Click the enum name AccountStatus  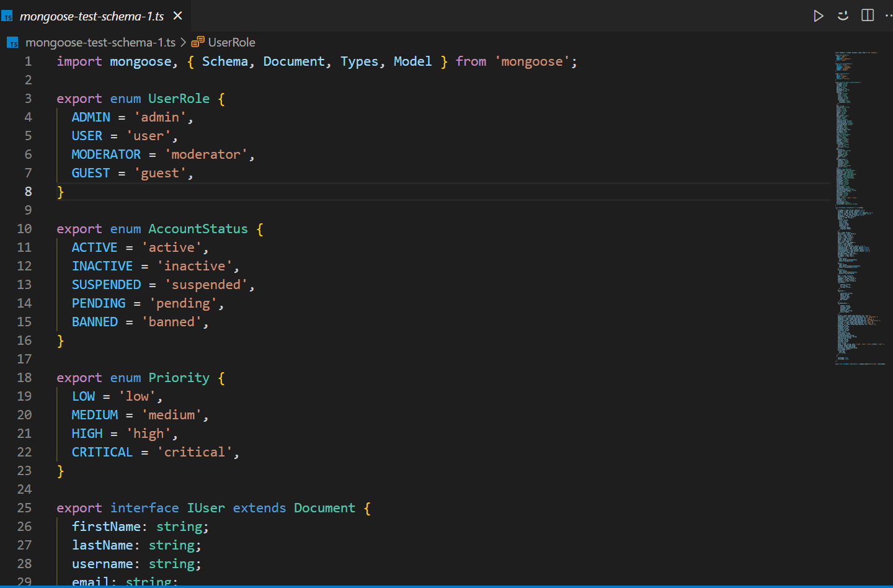coord(198,229)
